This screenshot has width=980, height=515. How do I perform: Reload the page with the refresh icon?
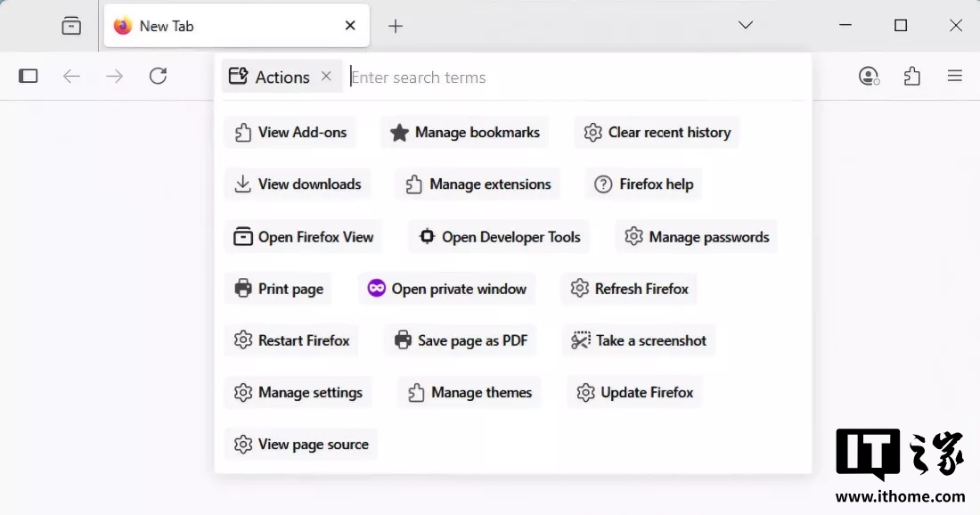158,77
